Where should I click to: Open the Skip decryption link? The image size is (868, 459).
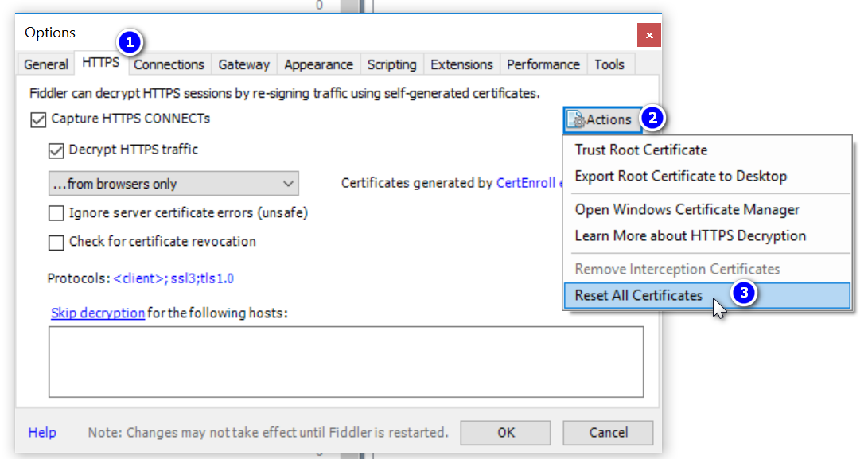[97, 313]
